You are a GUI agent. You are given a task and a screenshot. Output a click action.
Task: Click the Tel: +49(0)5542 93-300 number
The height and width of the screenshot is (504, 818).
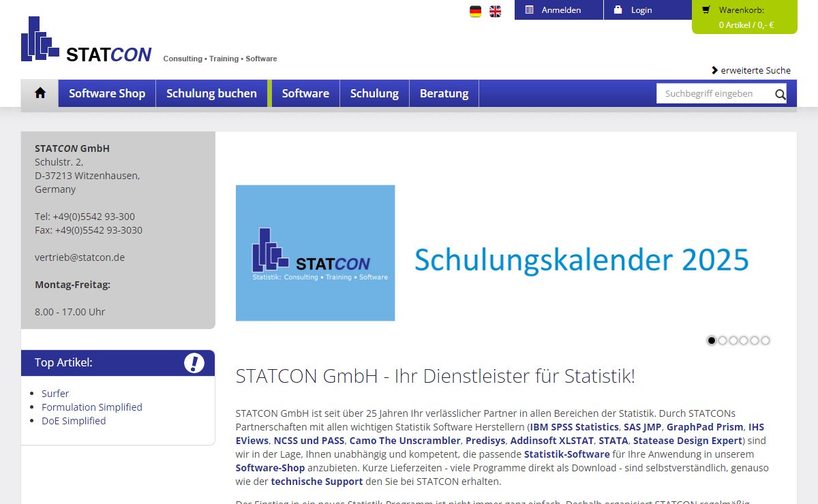pos(85,217)
